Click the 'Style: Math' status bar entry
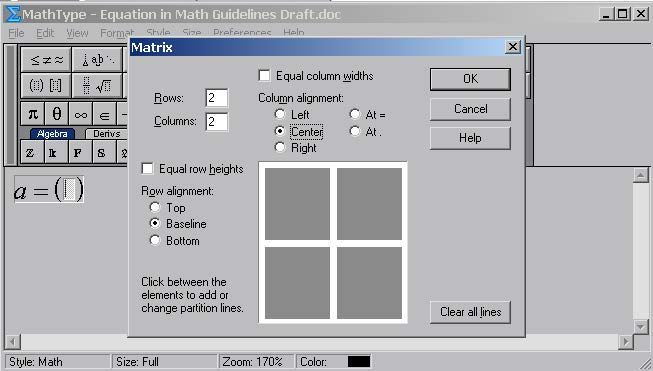The height and width of the screenshot is (371, 653). [57, 361]
